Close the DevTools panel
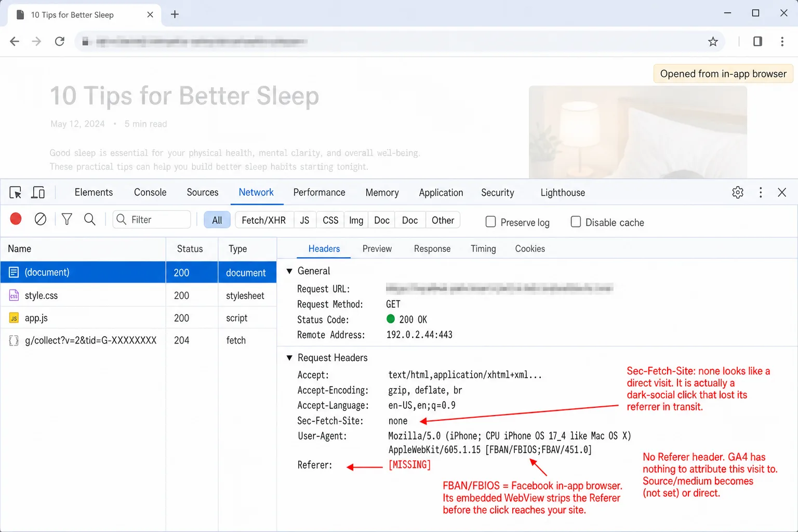This screenshot has height=532, width=798. pos(782,193)
